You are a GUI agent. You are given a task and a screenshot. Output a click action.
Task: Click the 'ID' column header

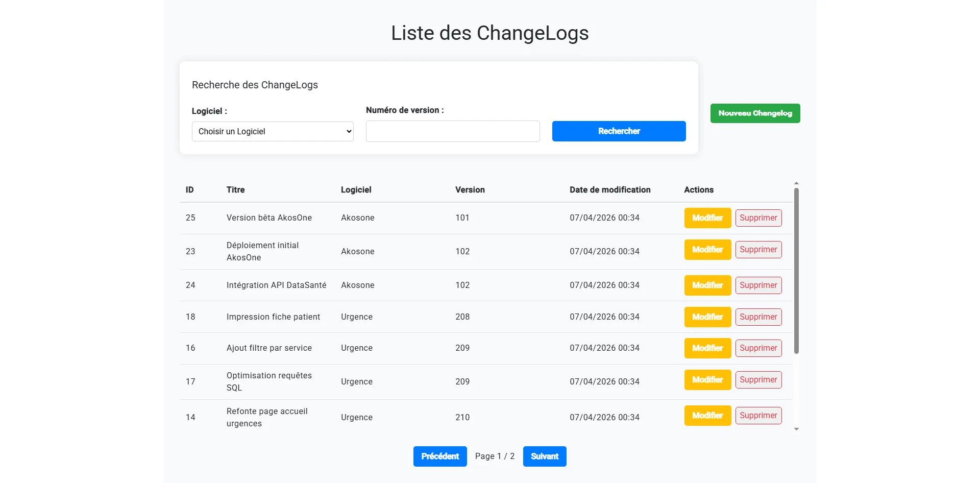click(x=190, y=189)
